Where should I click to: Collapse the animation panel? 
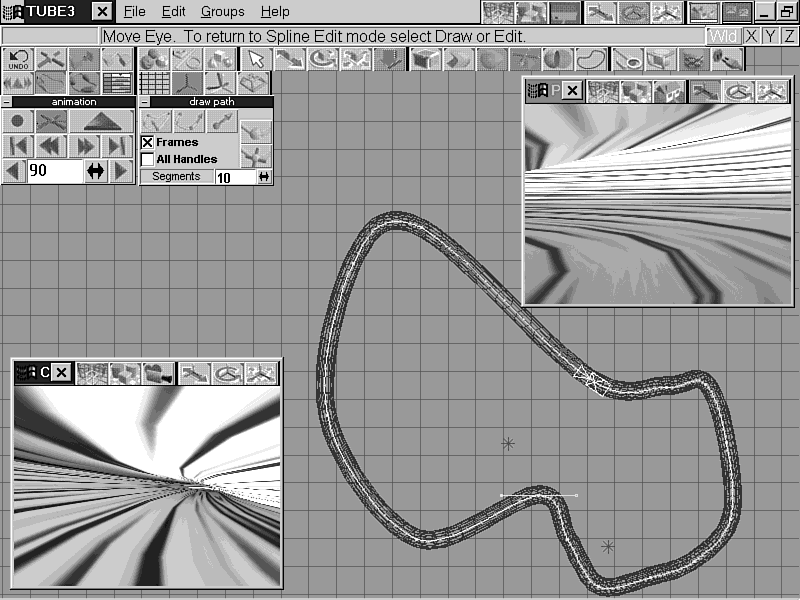[x=8, y=101]
